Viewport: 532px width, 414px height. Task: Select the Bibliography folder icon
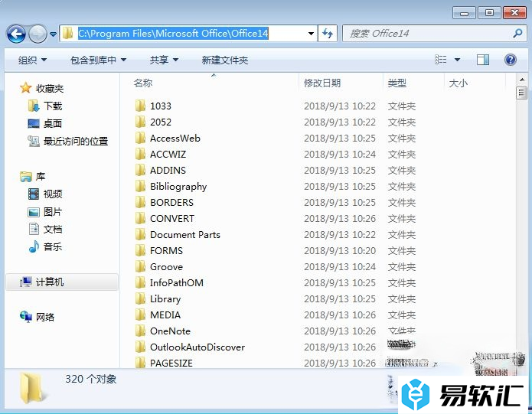click(x=140, y=186)
